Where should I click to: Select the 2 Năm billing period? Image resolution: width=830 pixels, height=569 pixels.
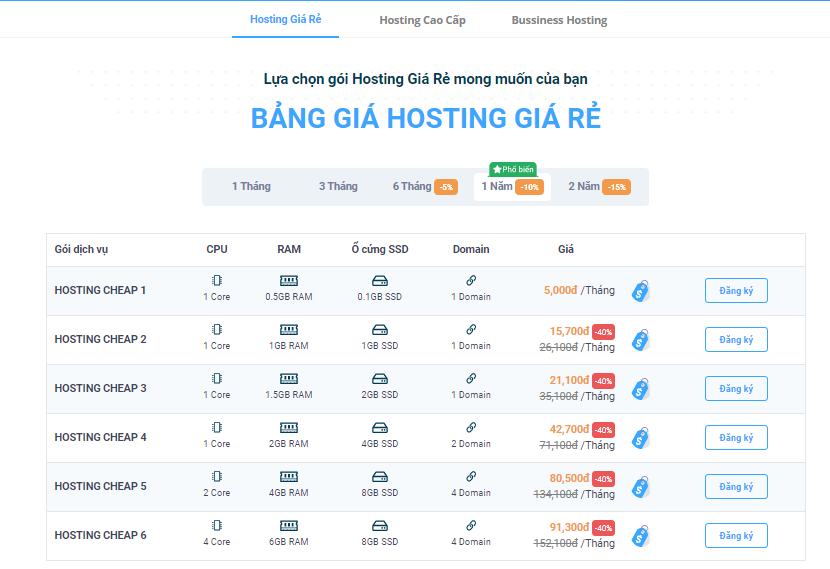tap(599, 186)
